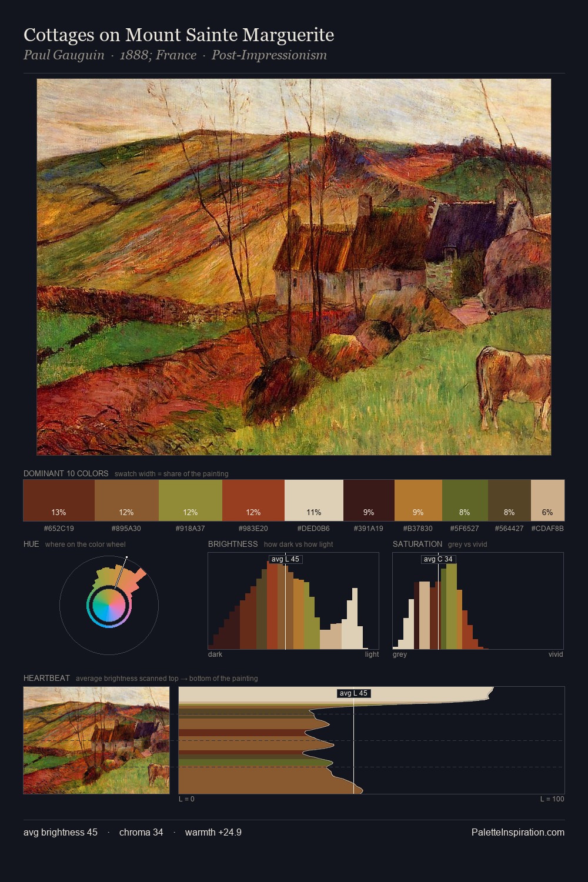Click the PaletteInspiration.com link

(518, 832)
